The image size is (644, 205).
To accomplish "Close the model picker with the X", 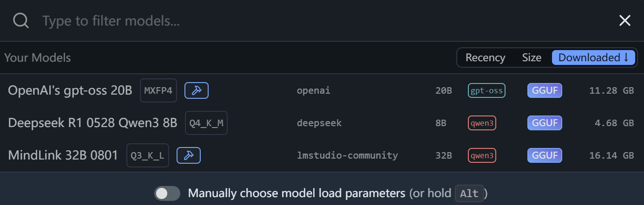I will coord(625,20).
